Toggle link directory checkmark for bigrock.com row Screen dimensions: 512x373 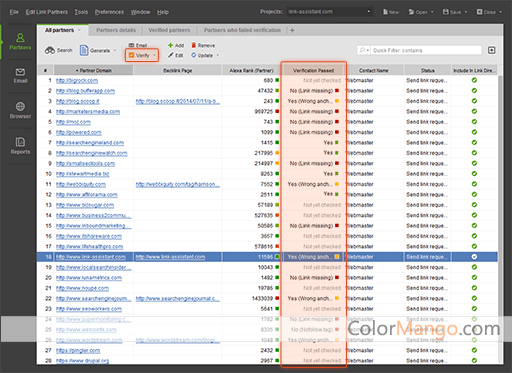tap(474, 80)
